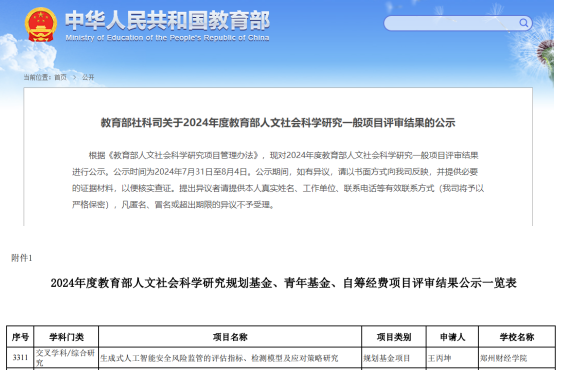Click the 项目类别 column header
This screenshot has height=370, width=561.
[394, 337]
